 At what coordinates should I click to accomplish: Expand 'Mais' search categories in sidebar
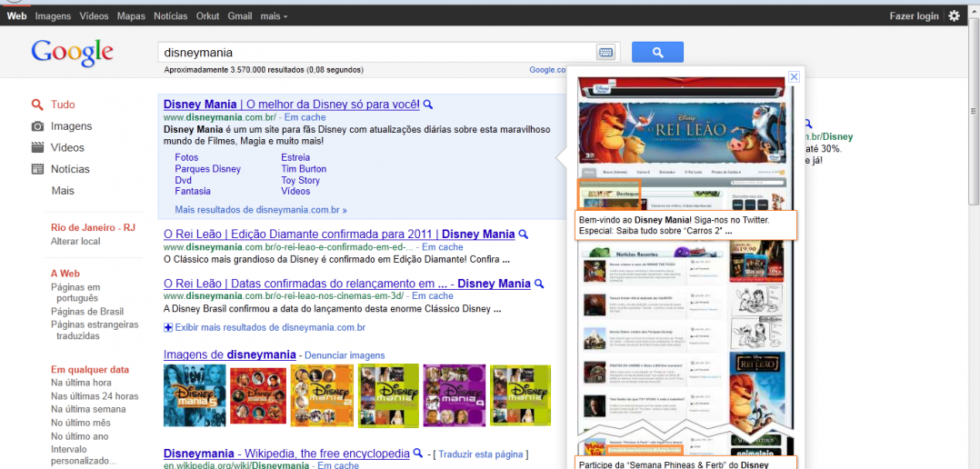[x=63, y=191]
